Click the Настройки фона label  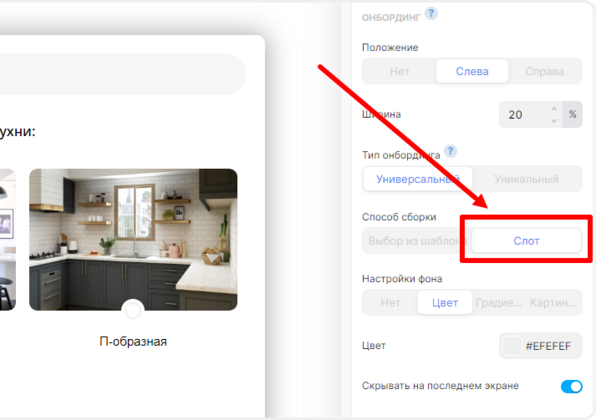[x=402, y=279]
